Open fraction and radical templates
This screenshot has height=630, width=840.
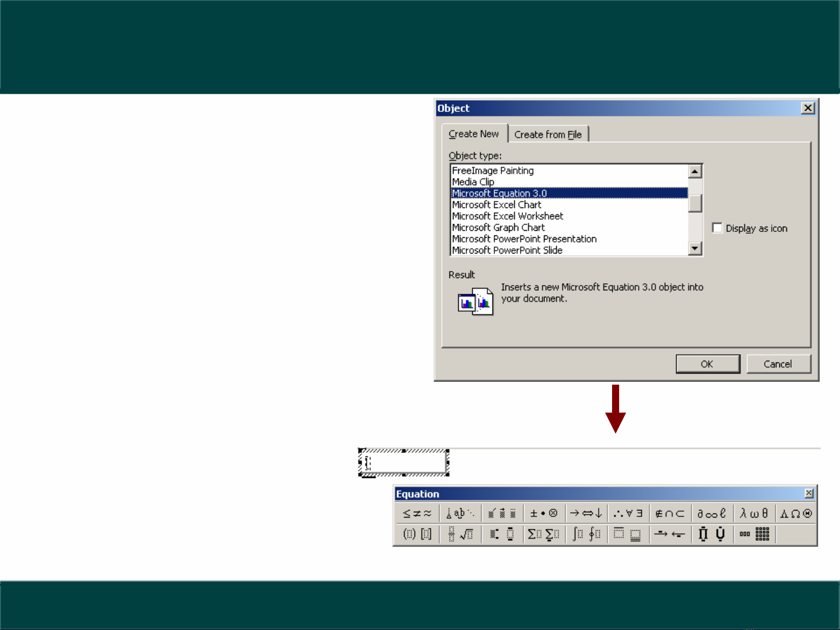coord(460,534)
